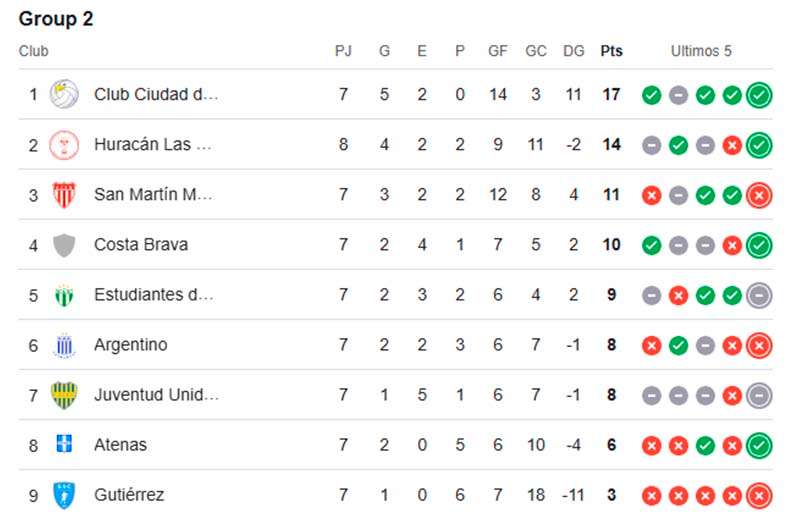Viewport: 800px width, 530px height.
Task: Click Juventud Unida's latest draw circle icon
Action: (x=759, y=395)
